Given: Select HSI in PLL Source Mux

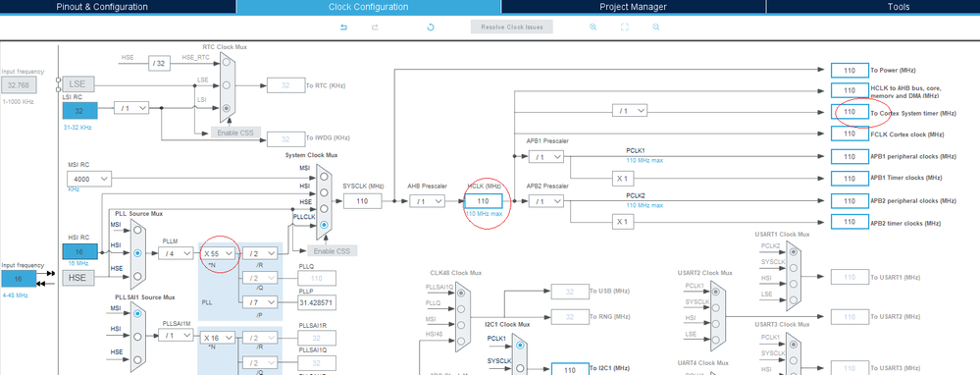Looking at the screenshot, I should pos(137,253).
